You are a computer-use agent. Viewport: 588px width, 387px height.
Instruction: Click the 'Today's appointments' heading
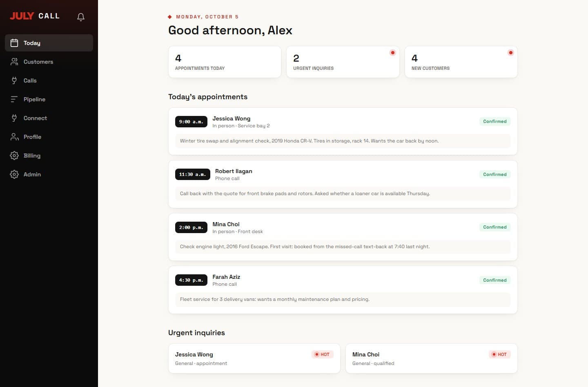[x=208, y=97]
